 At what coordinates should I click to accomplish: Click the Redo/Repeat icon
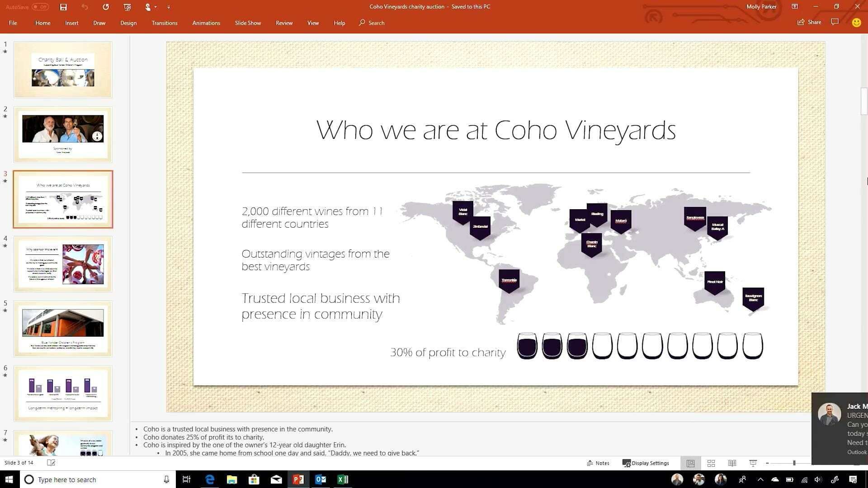105,7
